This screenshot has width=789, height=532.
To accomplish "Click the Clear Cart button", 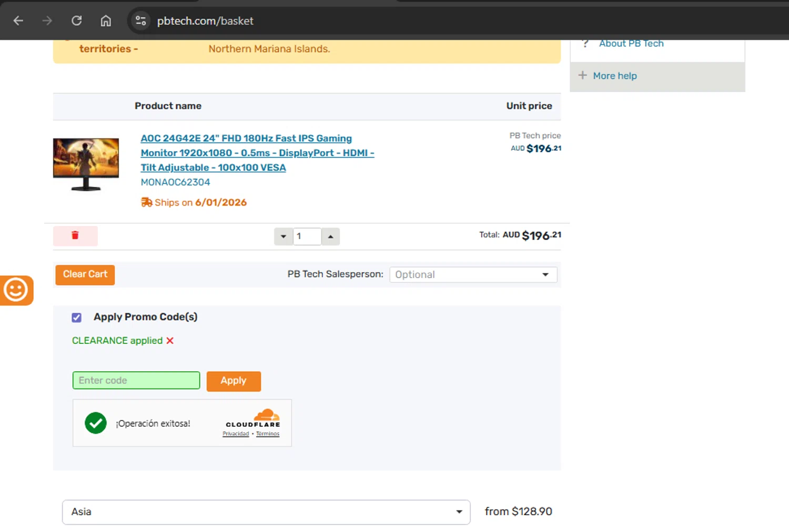I will pyautogui.click(x=85, y=274).
